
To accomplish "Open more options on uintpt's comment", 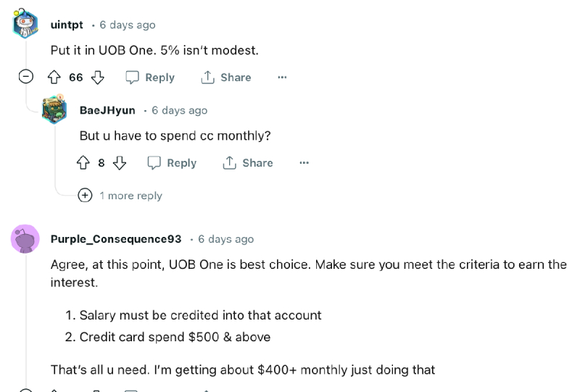I will 282,78.
